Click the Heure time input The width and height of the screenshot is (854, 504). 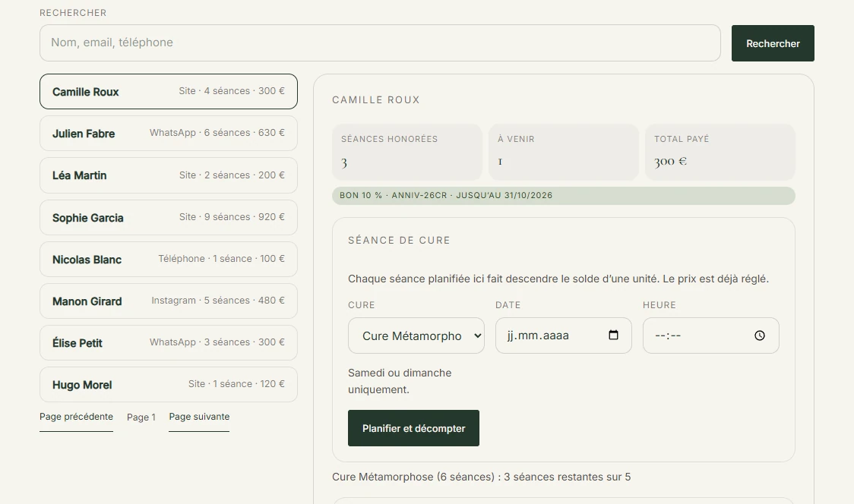click(710, 335)
